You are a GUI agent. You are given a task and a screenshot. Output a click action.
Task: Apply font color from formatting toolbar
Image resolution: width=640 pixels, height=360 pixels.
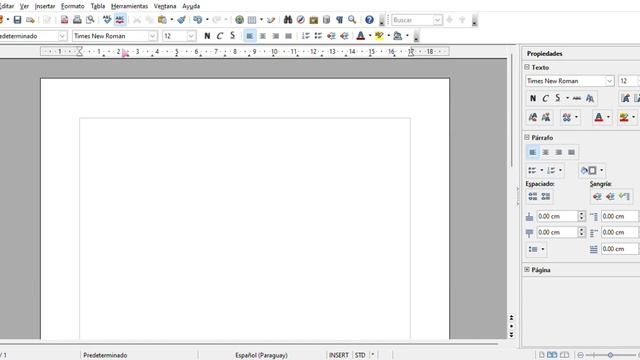361,36
